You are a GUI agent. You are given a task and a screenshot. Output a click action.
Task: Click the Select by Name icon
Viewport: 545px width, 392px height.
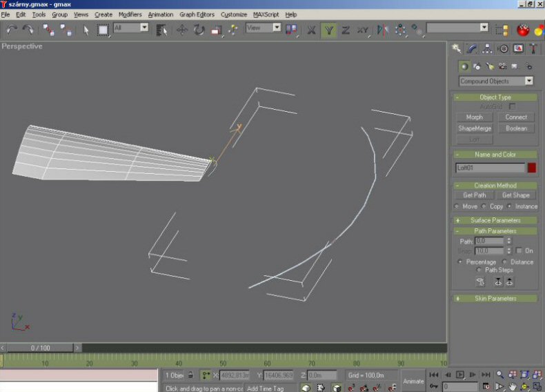tap(162, 30)
